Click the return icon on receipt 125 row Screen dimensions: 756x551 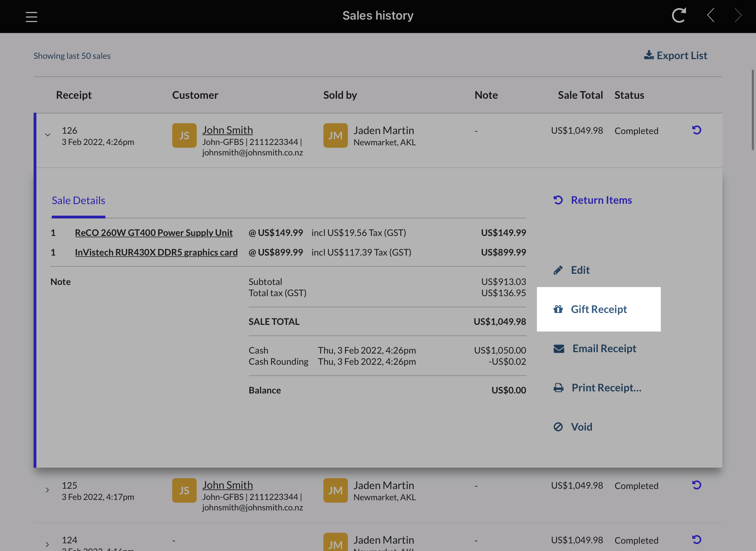pos(696,485)
